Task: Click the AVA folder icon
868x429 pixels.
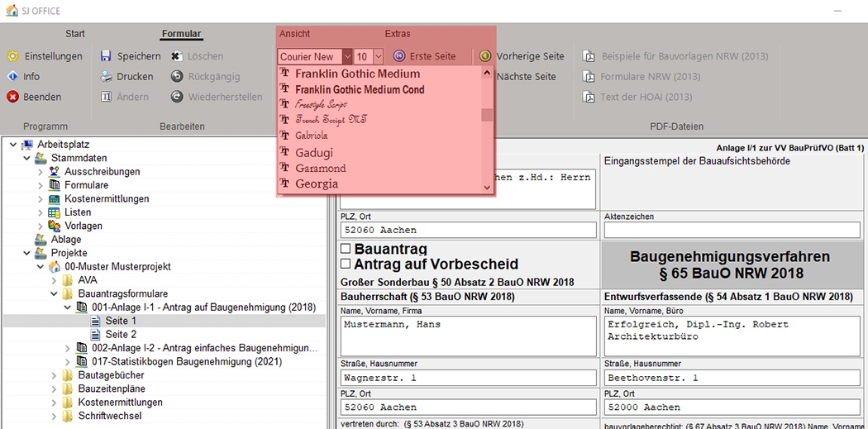Action: (68, 280)
